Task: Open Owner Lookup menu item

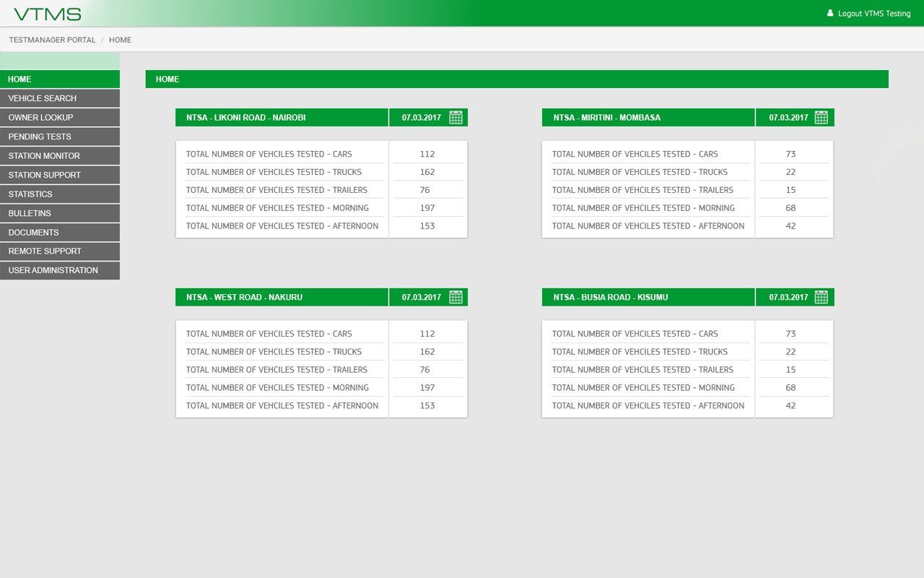Action: (x=60, y=117)
